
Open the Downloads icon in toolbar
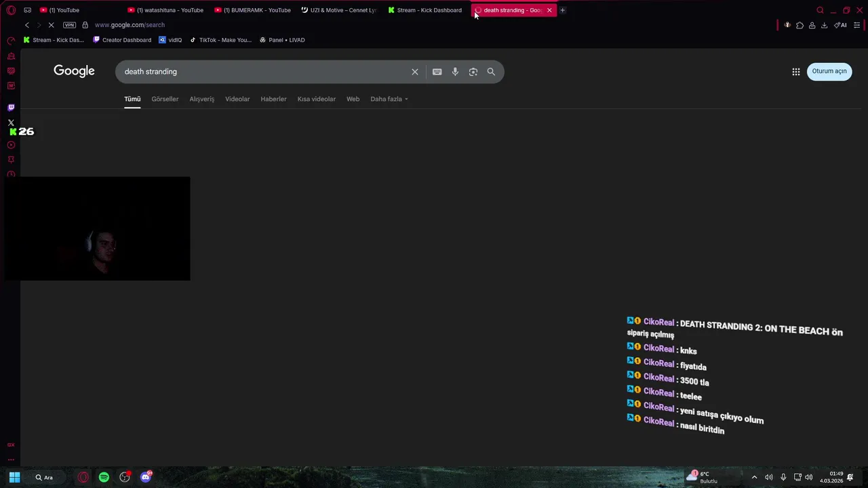pos(824,25)
